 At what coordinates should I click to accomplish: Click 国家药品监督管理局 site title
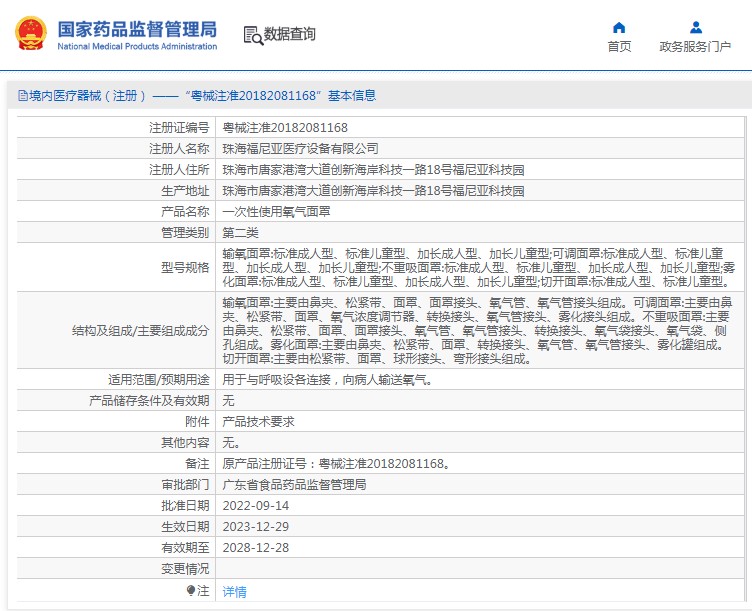(x=137, y=29)
